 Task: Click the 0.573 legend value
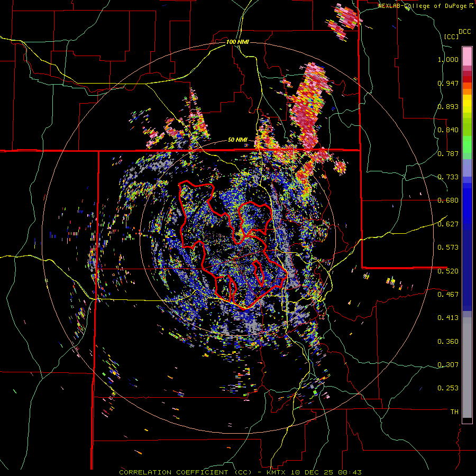448,248
